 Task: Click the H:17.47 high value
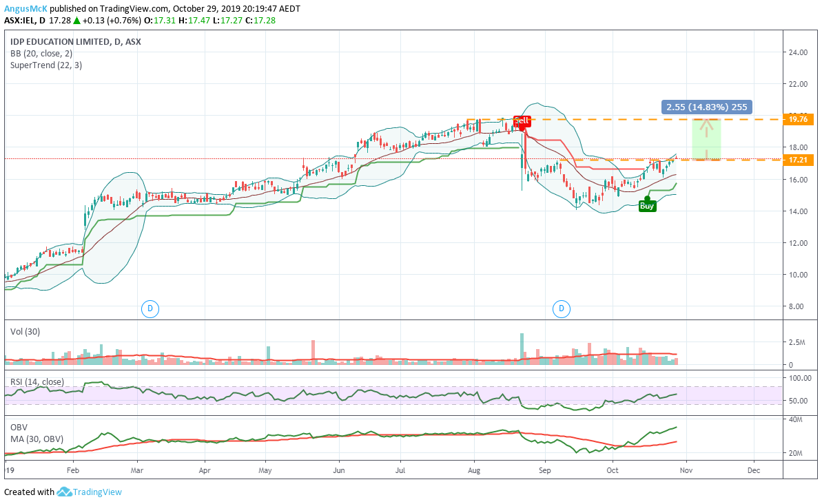[x=194, y=21]
